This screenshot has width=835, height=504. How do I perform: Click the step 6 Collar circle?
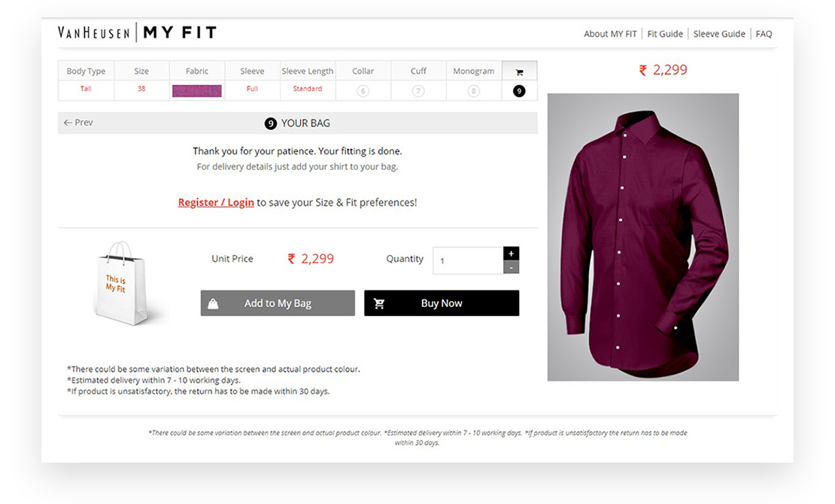click(x=363, y=91)
